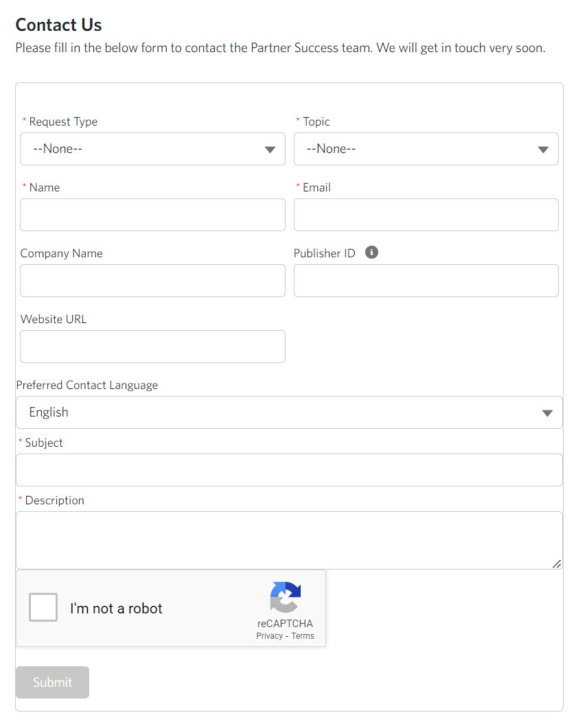This screenshot has width=578, height=728.
Task: Open the reCAPTCHA Terms link
Action: 303,636
